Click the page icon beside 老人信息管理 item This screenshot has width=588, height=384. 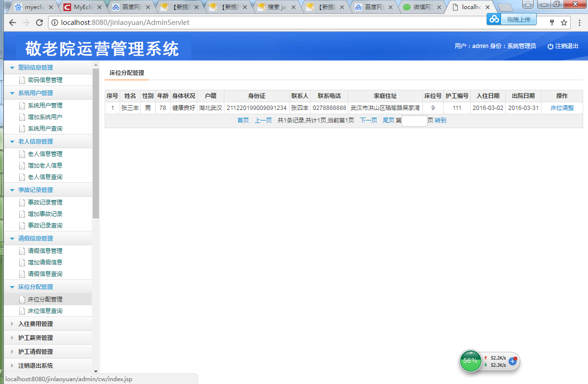click(x=22, y=154)
